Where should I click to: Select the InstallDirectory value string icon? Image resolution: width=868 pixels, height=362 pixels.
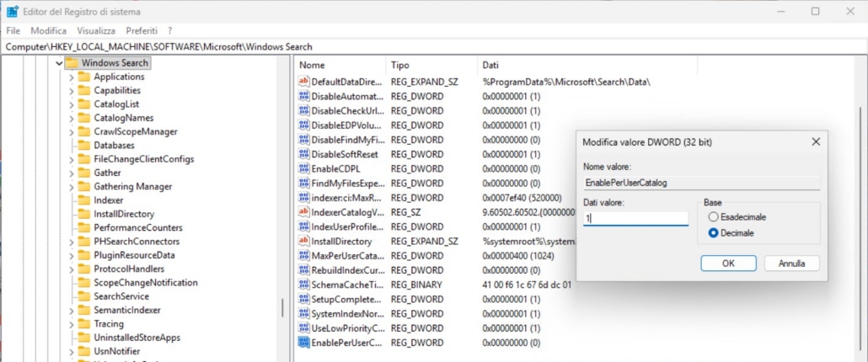point(303,242)
